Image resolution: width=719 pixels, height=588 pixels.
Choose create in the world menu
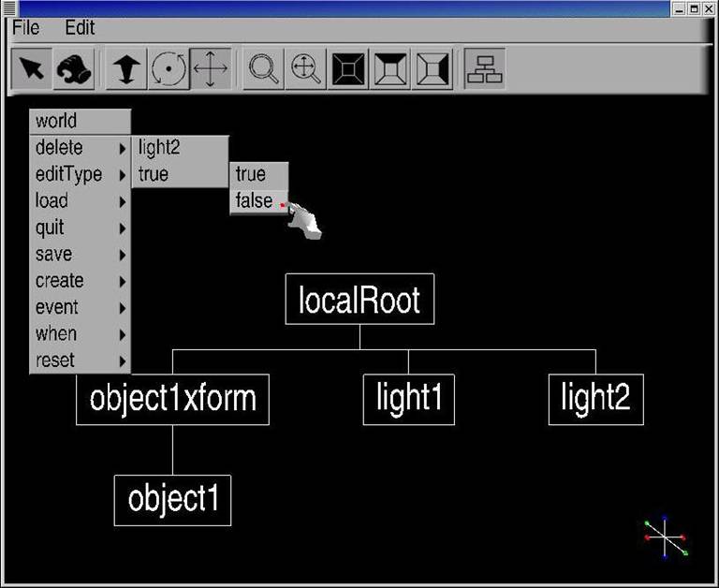81,281
